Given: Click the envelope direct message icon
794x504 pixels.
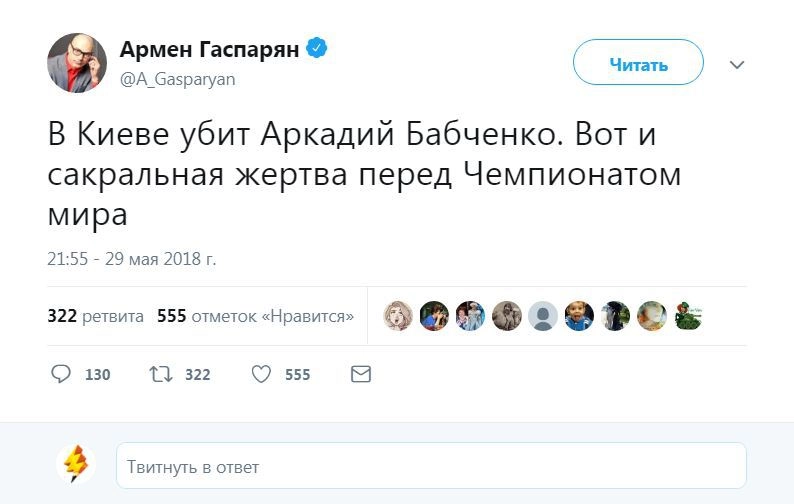Looking at the screenshot, I should 361,374.
